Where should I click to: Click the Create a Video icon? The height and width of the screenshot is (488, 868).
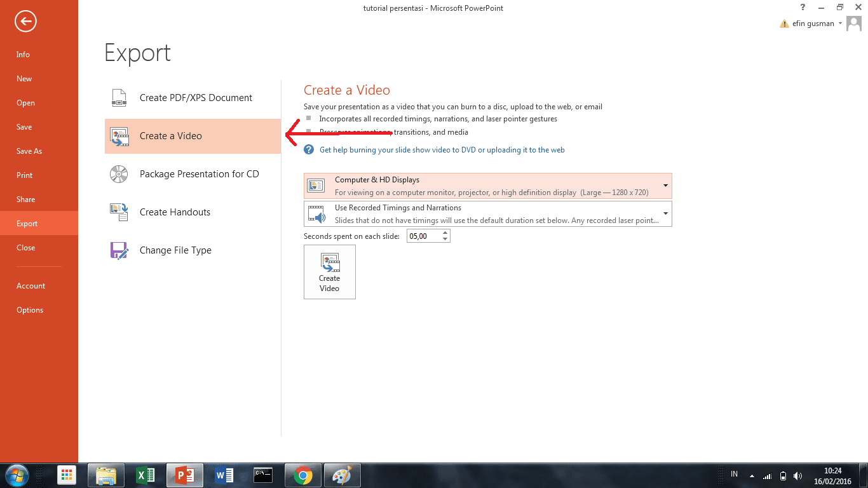click(119, 137)
